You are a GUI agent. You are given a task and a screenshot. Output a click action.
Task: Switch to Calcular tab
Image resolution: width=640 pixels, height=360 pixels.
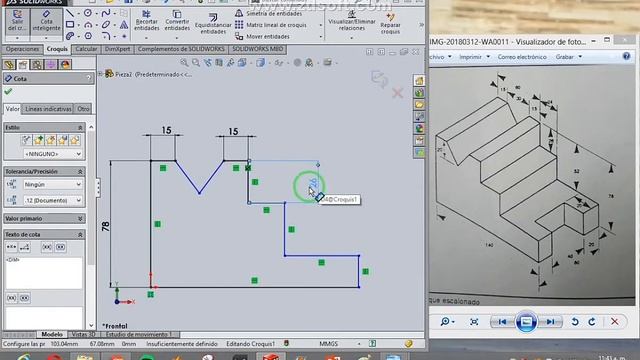87,49
